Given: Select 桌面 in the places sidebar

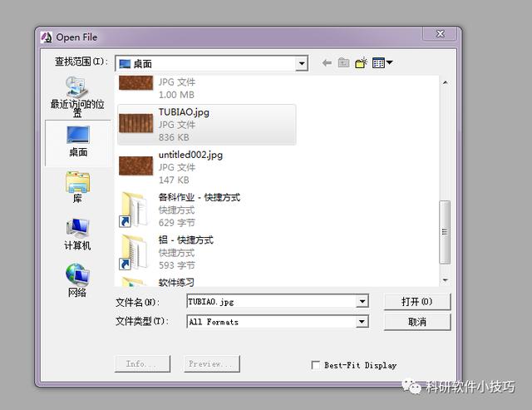Looking at the screenshot, I should tap(78, 142).
